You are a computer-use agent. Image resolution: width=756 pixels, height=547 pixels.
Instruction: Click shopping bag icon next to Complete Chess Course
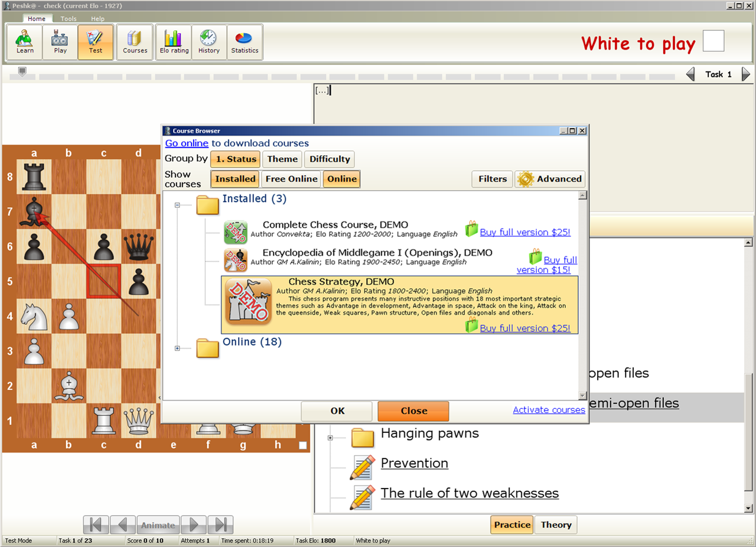click(471, 229)
